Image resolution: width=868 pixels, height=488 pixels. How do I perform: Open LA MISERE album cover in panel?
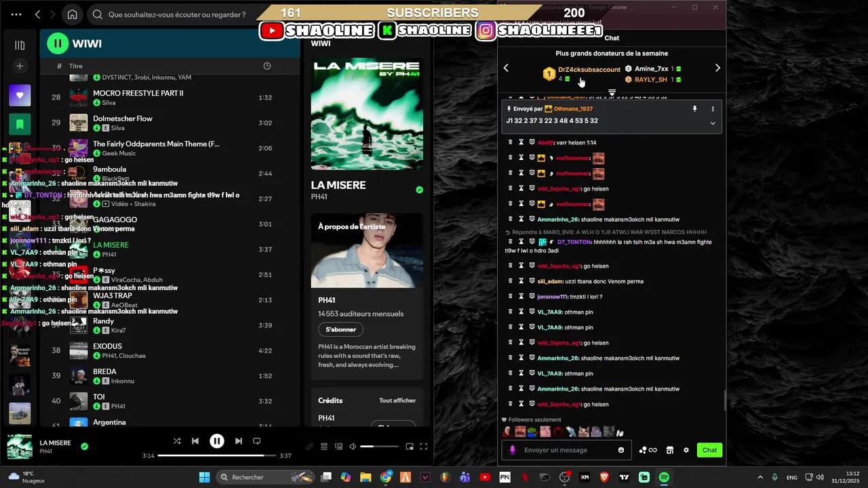tap(367, 113)
